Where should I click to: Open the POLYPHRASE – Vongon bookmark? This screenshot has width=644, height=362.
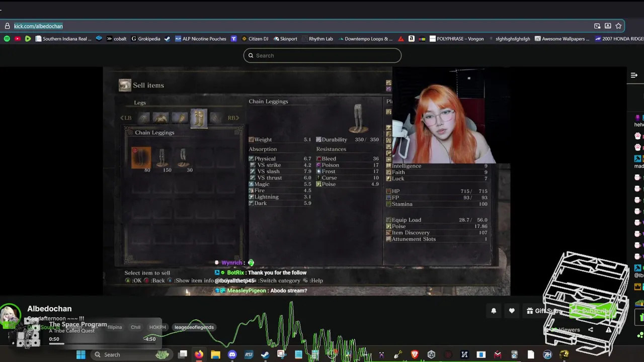click(x=456, y=39)
